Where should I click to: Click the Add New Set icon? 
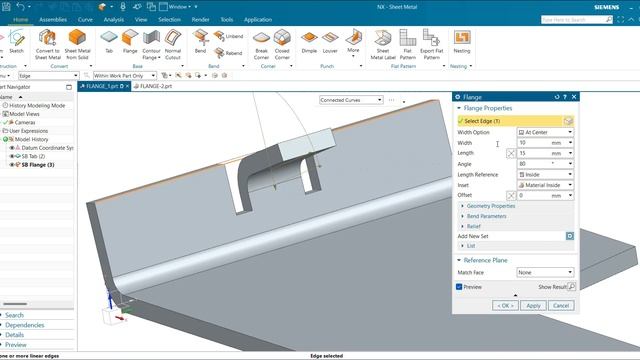tap(569, 236)
